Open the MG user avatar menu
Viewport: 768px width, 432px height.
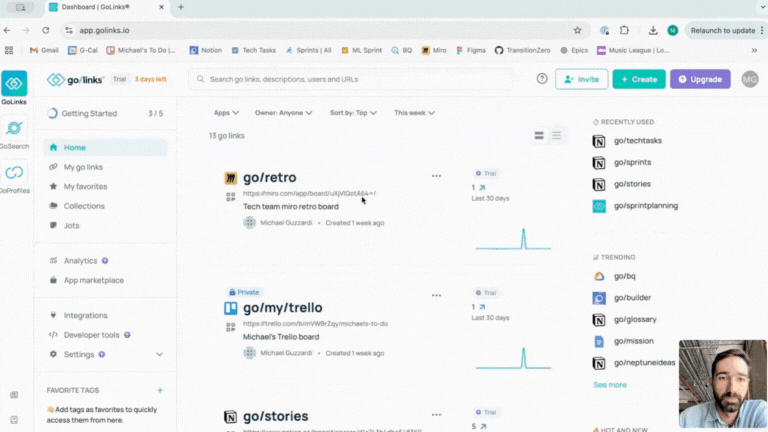pyautogui.click(x=749, y=79)
